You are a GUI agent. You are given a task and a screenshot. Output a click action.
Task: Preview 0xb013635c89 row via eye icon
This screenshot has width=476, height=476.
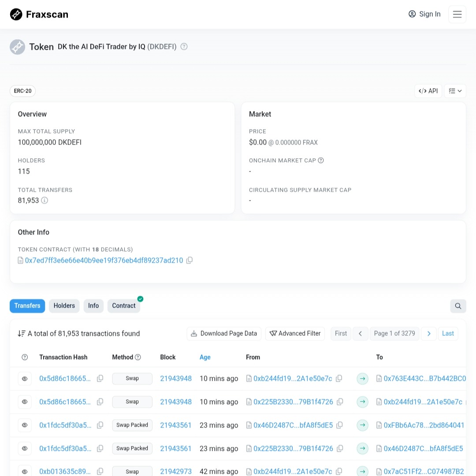tap(25, 472)
